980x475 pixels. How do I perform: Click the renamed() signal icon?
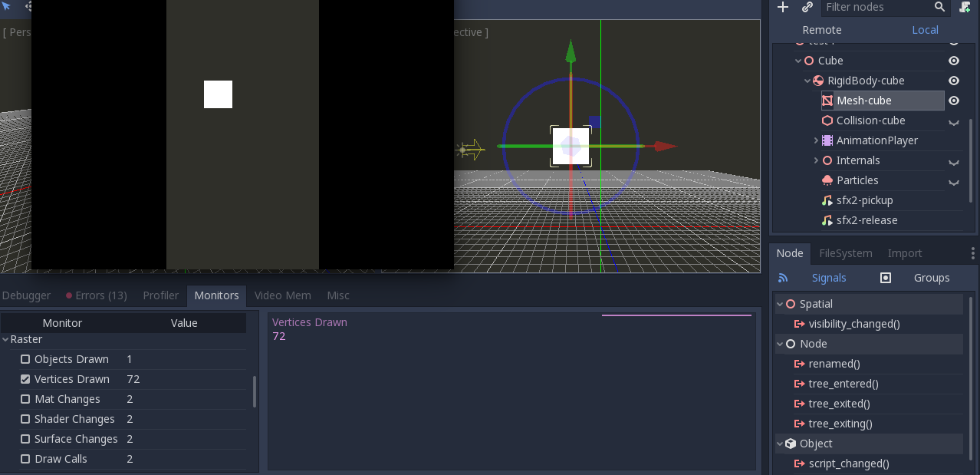click(800, 364)
